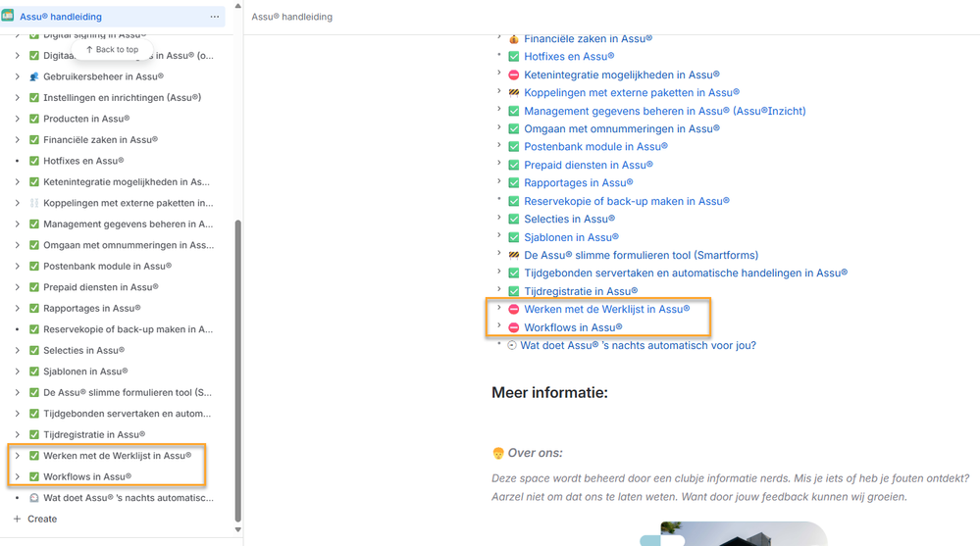Open Tijdgebonden servertaken en automatische handelingen link

click(x=687, y=273)
